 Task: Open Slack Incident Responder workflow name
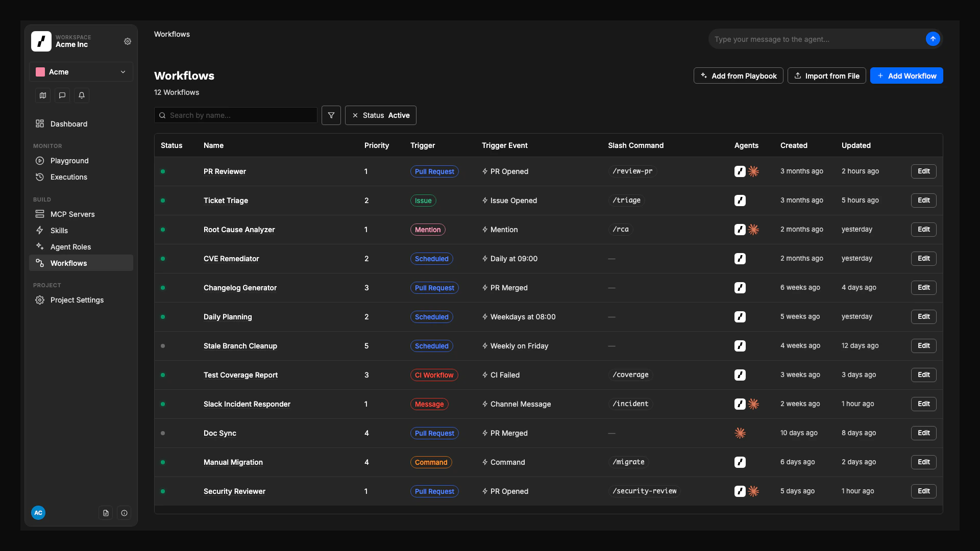tap(247, 404)
